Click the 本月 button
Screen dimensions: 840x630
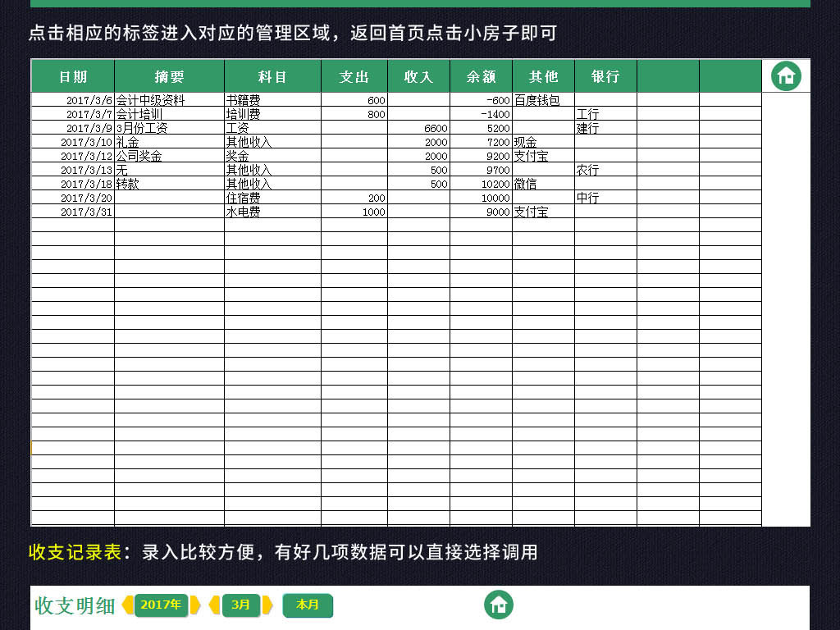(x=308, y=605)
